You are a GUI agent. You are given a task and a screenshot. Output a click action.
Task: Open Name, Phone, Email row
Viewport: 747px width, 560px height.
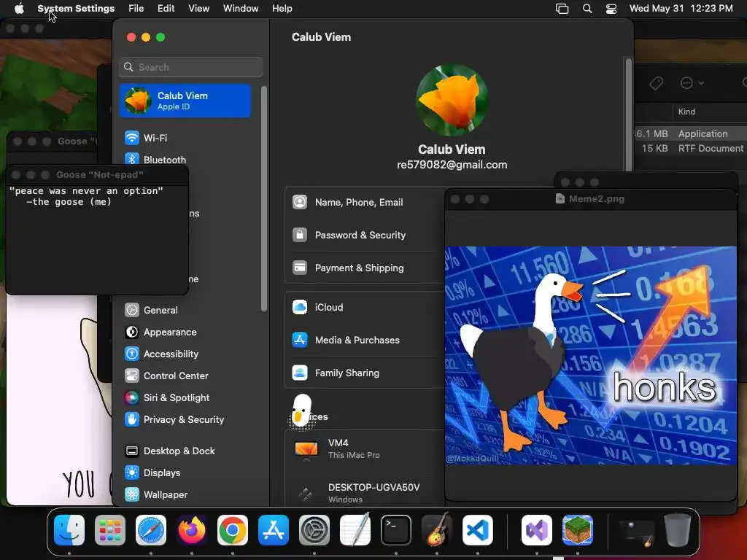(x=365, y=203)
